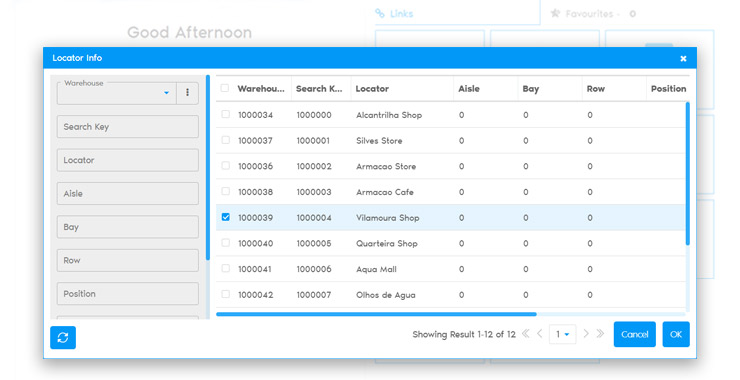Close the Locator Info dialog
Image resolution: width=740 pixels, height=380 pixels.
click(683, 59)
